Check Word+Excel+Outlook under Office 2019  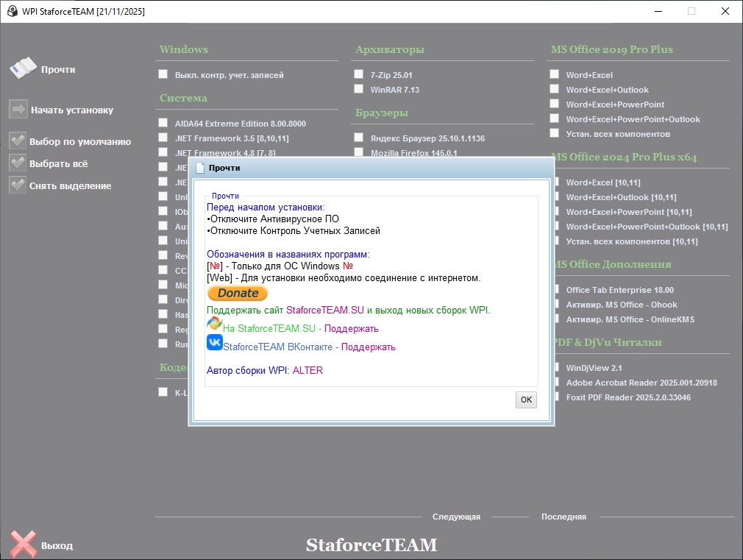pos(555,88)
